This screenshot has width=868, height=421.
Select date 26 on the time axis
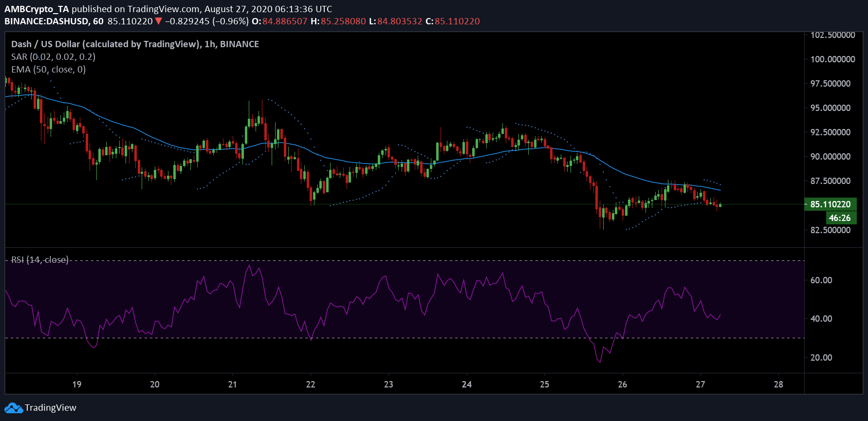pyautogui.click(x=622, y=384)
